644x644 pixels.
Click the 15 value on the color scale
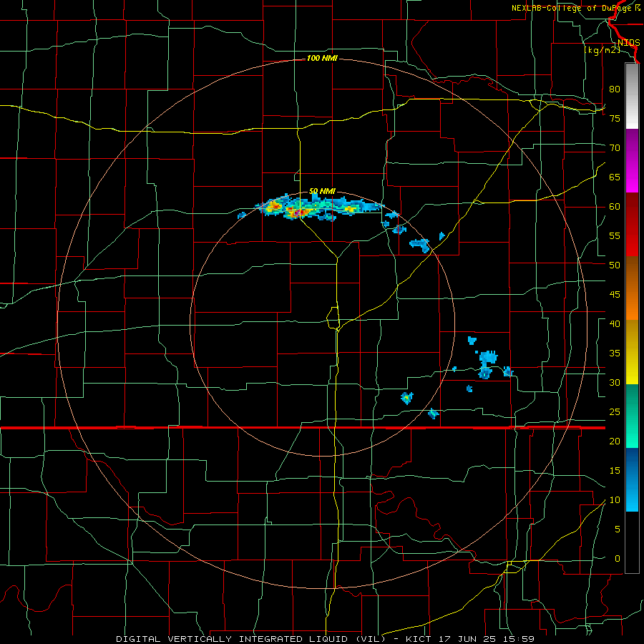(615, 471)
